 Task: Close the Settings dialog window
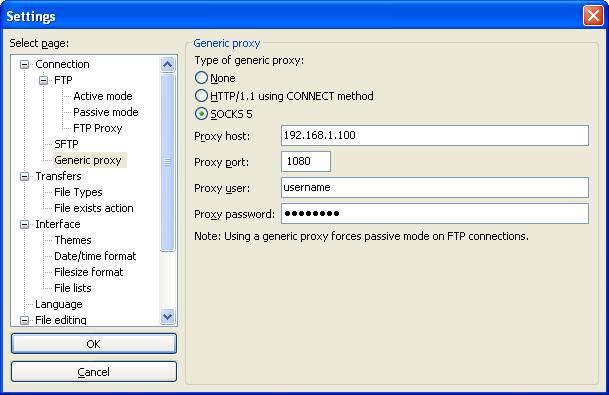[593, 16]
